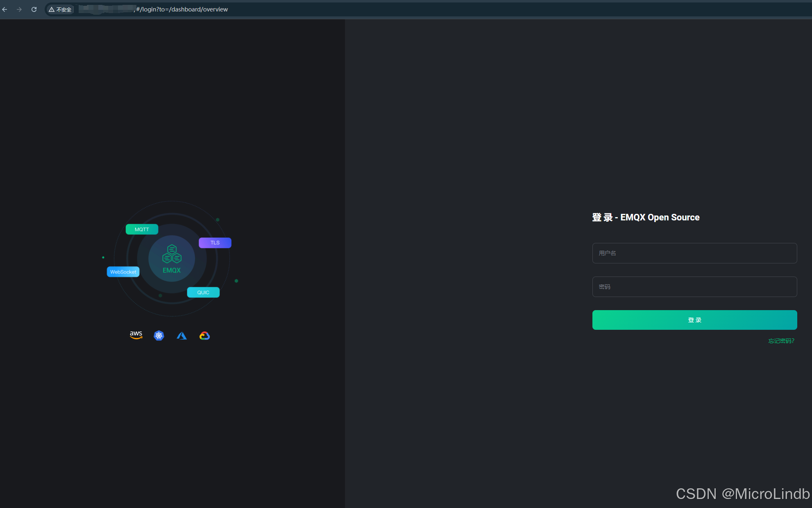This screenshot has width=812, height=508.
Task: Click the address bar URL text
Action: [x=182, y=9]
